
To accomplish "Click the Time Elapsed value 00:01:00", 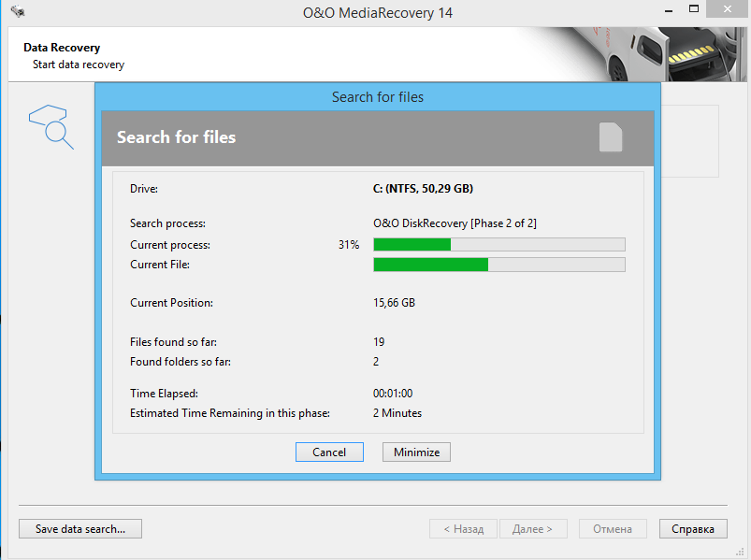I will pos(393,394).
